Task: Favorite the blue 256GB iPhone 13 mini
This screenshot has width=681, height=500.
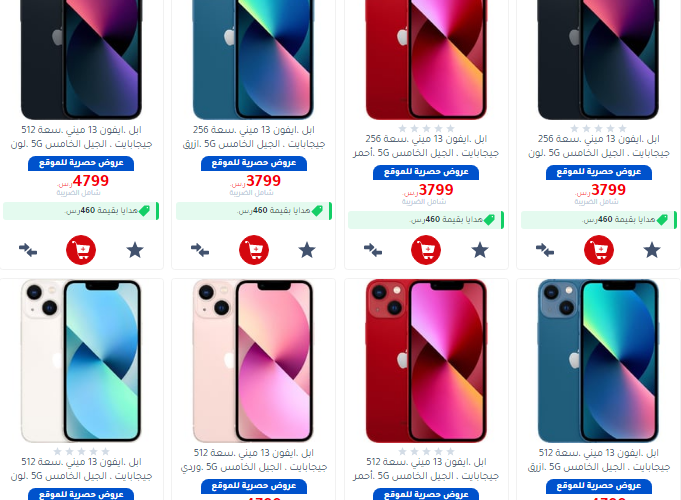Action: click(307, 250)
